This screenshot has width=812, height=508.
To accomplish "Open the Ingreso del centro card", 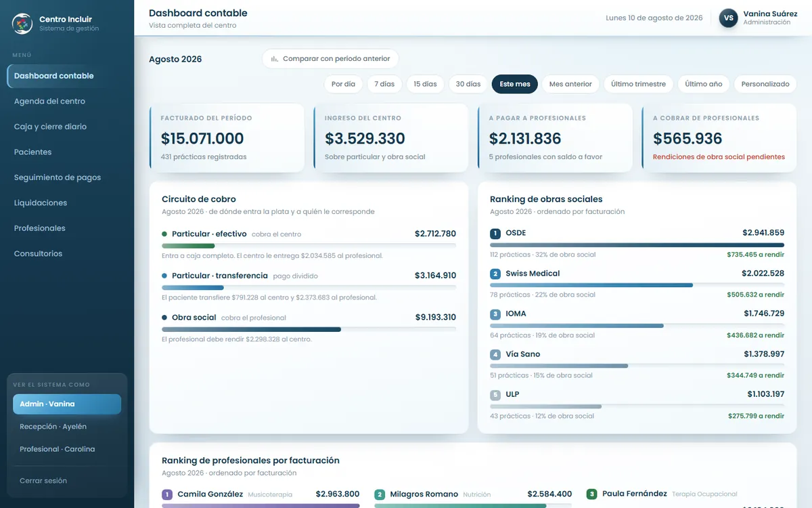I will (x=390, y=137).
